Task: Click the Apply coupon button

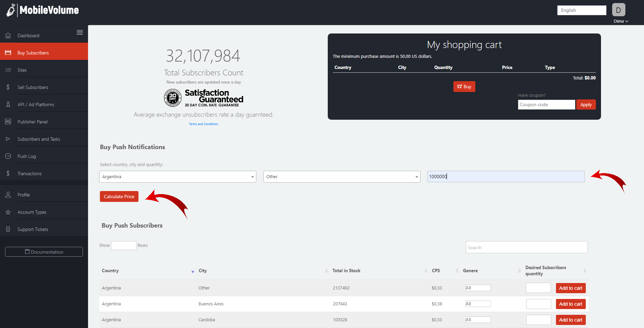Action: [x=586, y=105]
